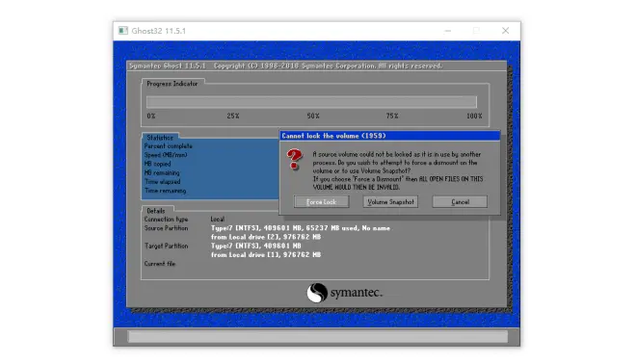Click the 'Target Partition' label
The image size is (636, 364).
point(166,247)
